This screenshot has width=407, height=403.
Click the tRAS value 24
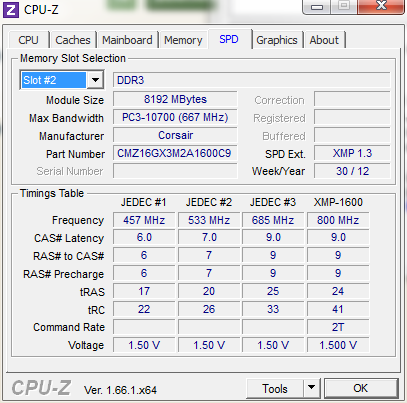[338, 291]
